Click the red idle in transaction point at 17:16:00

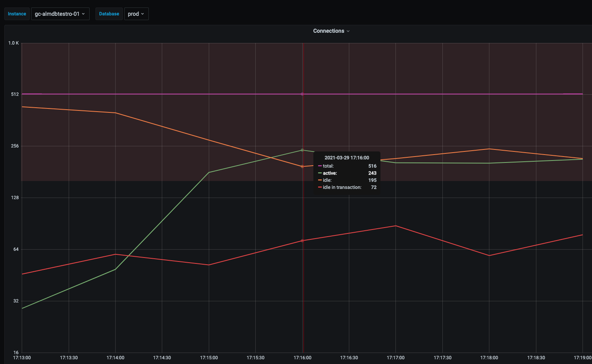tap(302, 241)
